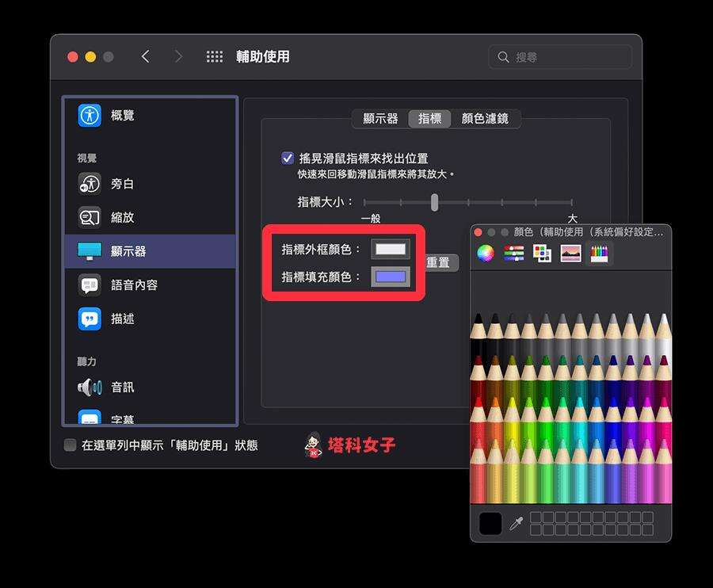Select pencils mode in 顏色 window
Viewport: 713px width, 588px height.
coord(599,253)
